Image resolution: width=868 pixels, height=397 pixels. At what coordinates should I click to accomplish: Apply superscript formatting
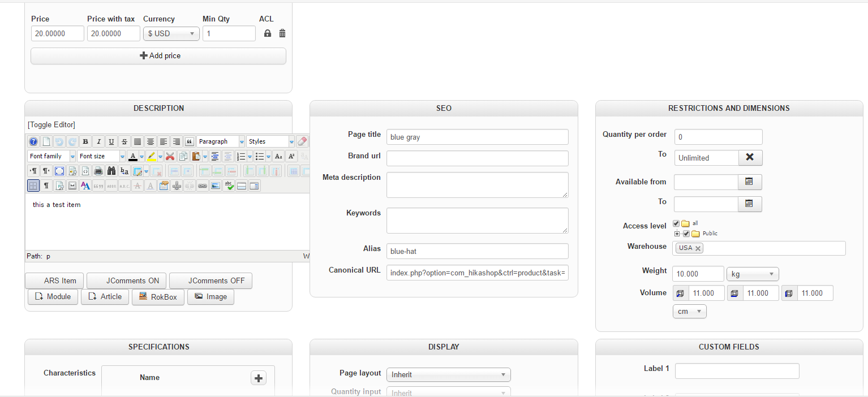[291, 156]
